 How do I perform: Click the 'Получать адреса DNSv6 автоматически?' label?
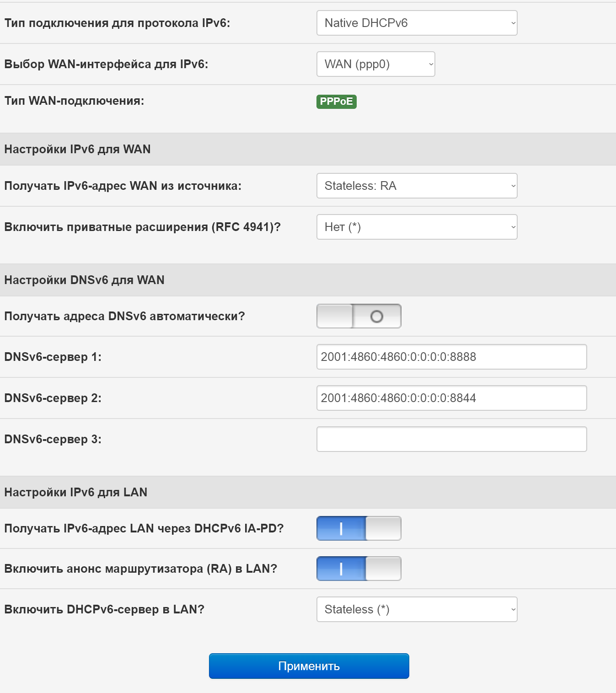click(124, 316)
